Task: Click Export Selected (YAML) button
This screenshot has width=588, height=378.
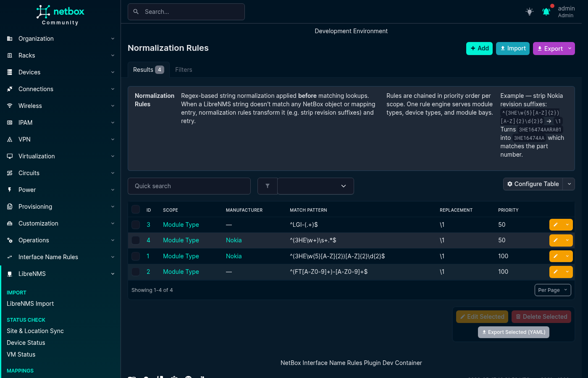Action: coord(514,332)
